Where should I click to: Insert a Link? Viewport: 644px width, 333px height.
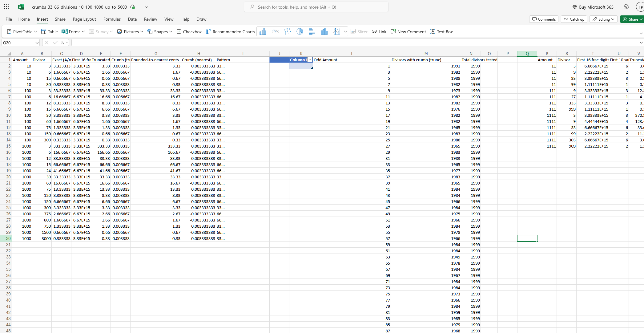379,32
